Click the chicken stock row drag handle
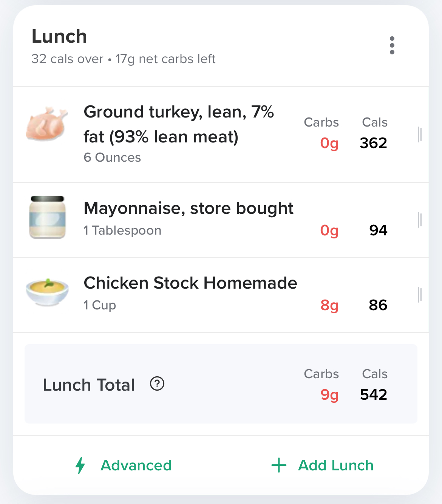Viewport: 442px width, 504px height. [419, 295]
